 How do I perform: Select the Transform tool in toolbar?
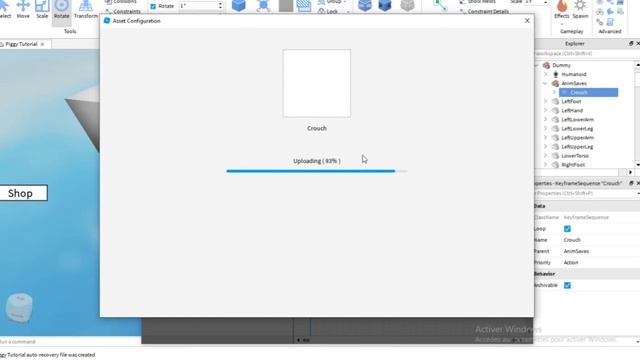(x=86, y=9)
